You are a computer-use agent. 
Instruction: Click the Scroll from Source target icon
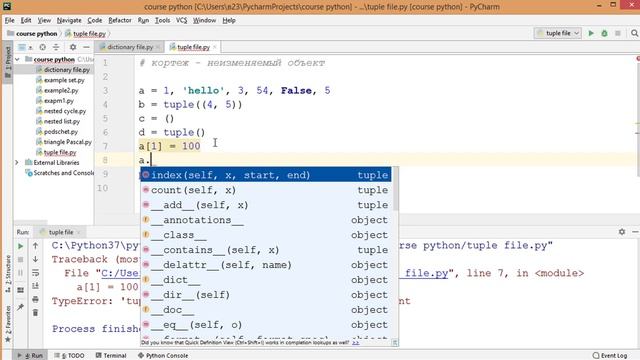pos(42,47)
